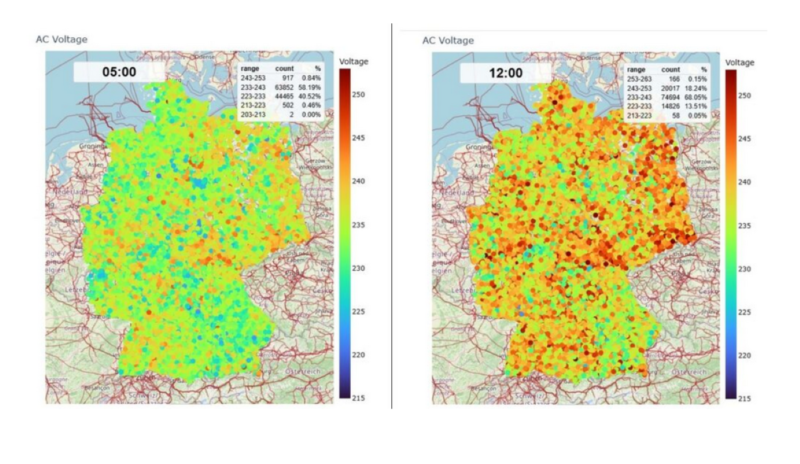Viewport: 800px width, 464px height.
Task: Click the 12:00 Germany voltage map
Action: coord(576,228)
